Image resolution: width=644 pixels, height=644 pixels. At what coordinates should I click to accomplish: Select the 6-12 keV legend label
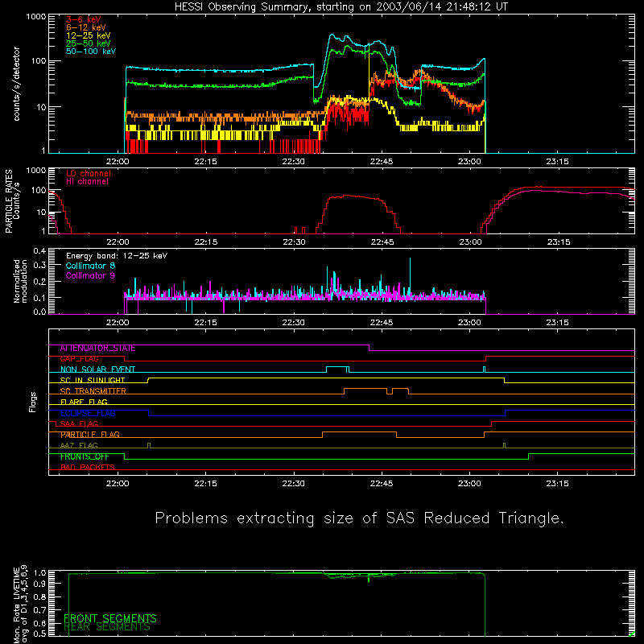tap(85, 27)
